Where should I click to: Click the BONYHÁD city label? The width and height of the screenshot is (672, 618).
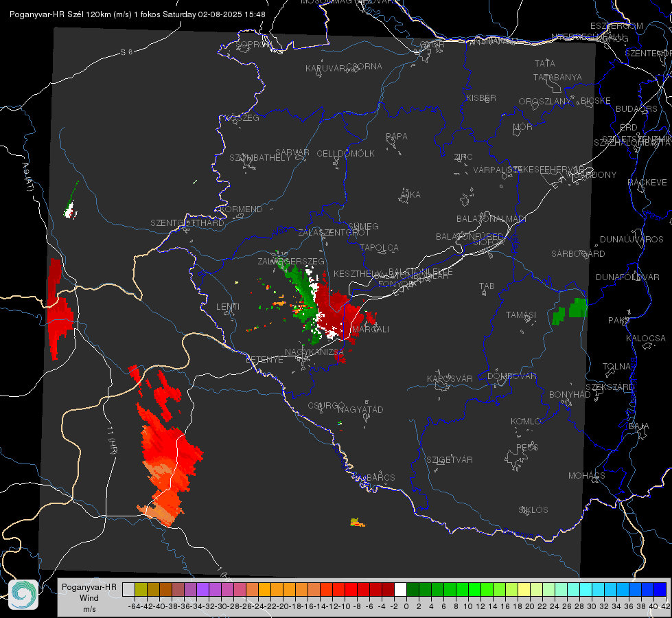tap(570, 395)
